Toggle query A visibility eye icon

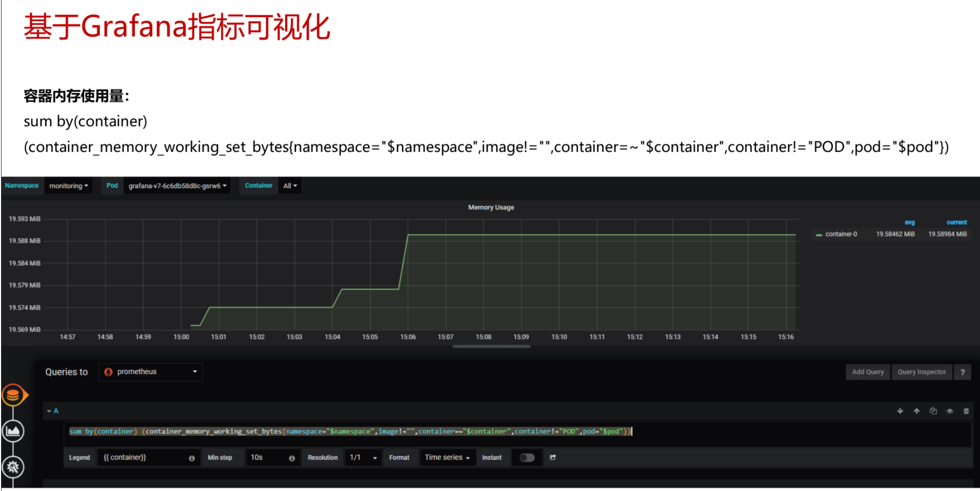949,411
